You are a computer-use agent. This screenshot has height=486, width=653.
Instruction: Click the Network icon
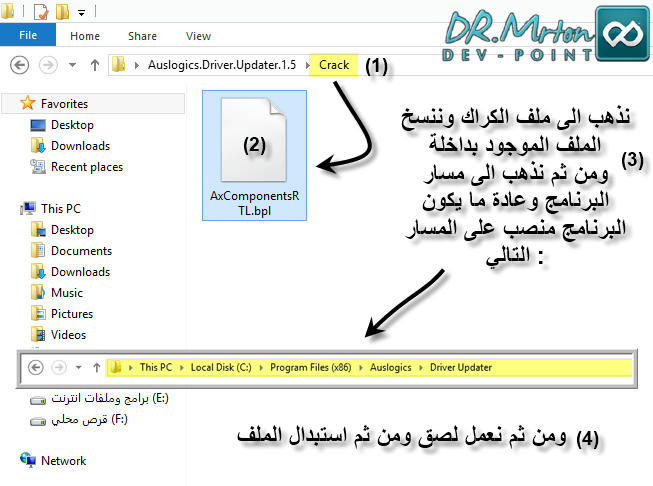(28, 460)
